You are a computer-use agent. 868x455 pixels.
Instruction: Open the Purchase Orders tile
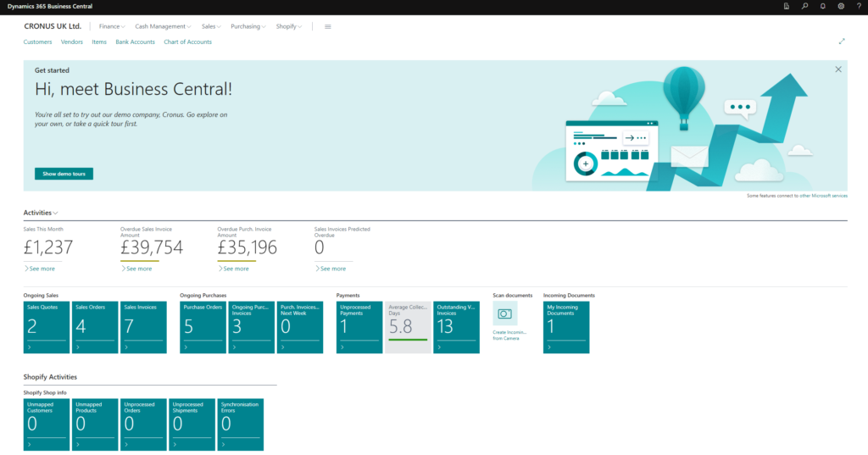coord(203,327)
